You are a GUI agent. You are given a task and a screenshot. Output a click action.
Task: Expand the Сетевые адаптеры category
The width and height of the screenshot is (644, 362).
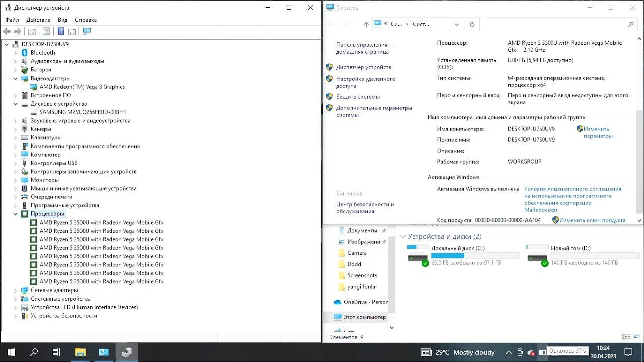[x=16, y=290]
